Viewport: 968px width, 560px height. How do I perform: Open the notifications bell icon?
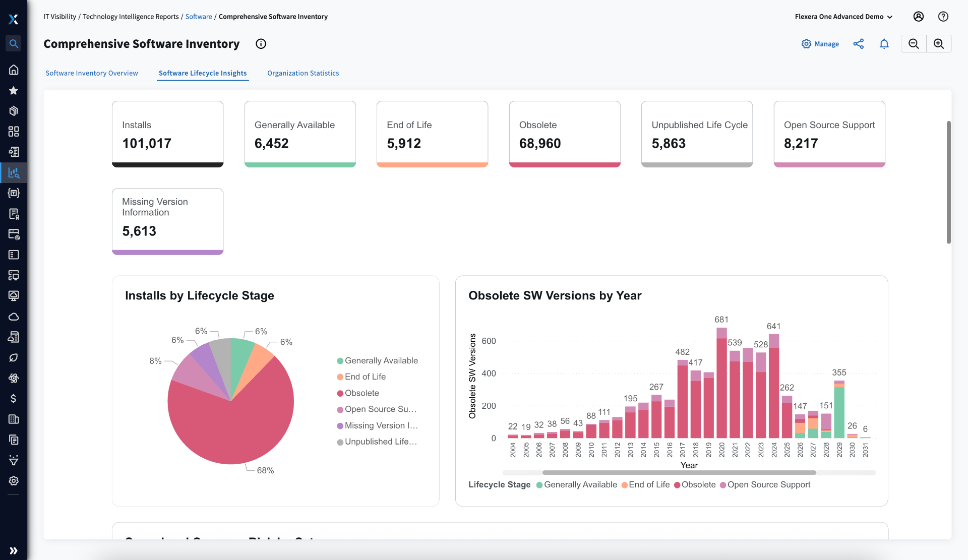884,44
